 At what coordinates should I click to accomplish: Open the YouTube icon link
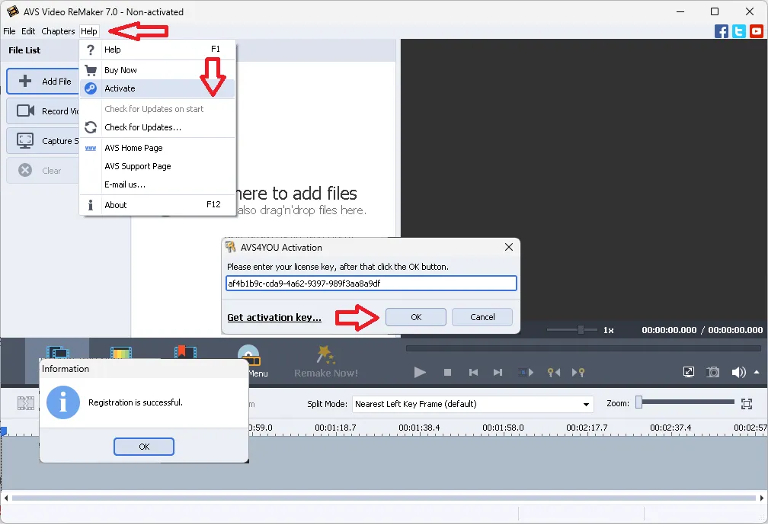point(756,31)
